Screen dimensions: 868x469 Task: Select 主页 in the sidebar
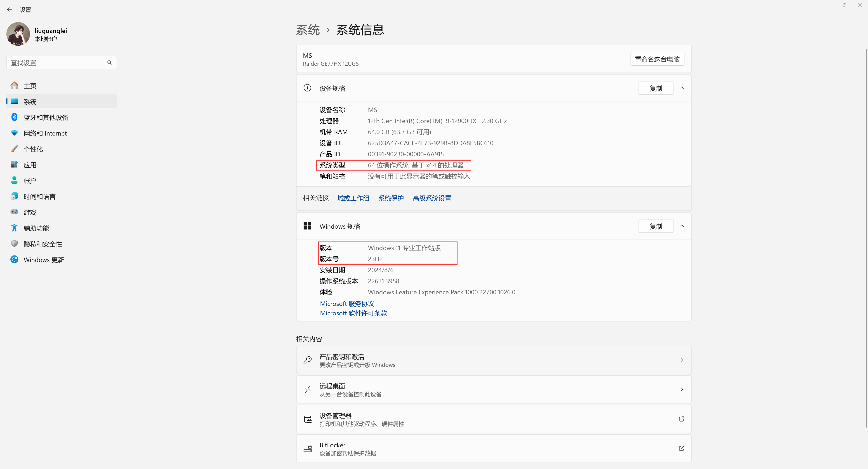pos(30,86)
